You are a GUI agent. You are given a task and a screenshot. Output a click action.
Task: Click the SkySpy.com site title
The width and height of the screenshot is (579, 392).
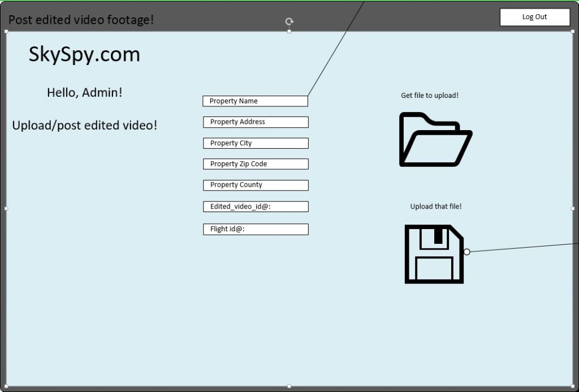(84, 54)
